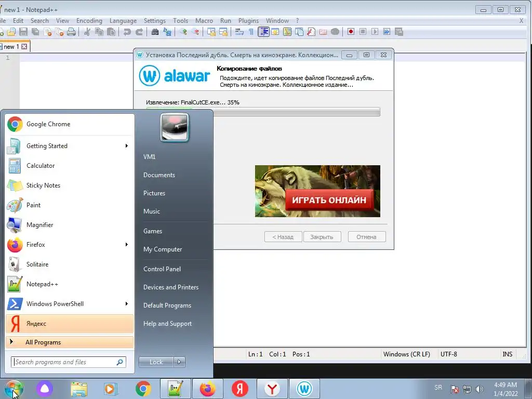Image resolution: width=532 pixels, height=399 pixels.
Task: Click the Zoom Out icon in Notepad++
Action: 195,32
